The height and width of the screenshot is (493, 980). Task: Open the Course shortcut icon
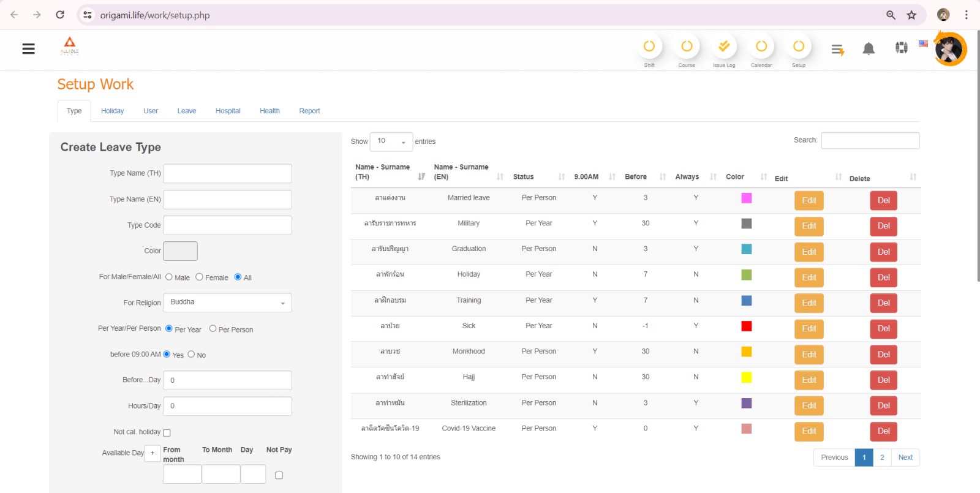[687, 47]
